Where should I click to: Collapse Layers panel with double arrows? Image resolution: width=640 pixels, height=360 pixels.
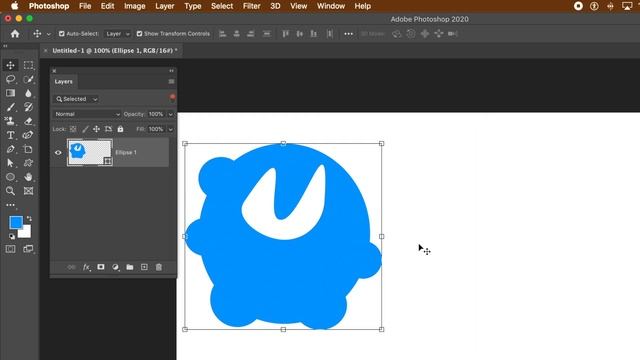coord(171,71)
